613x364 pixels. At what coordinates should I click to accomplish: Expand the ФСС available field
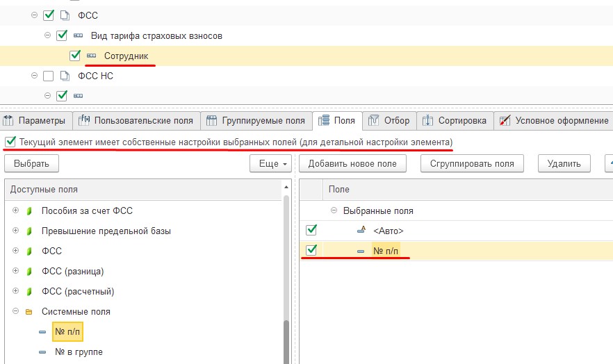(15, 250)
